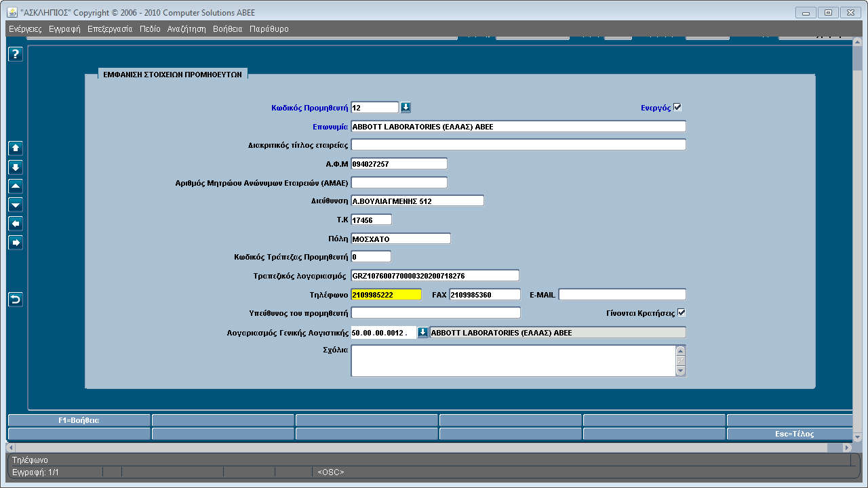Click the right arrow sidebar icon
The image size is (868, 488).
16,243
